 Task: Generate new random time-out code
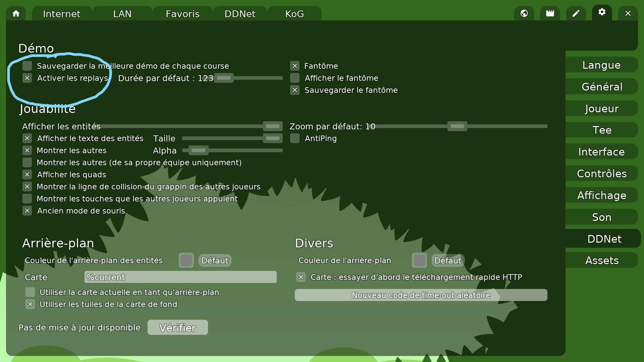tap(421, 295)
